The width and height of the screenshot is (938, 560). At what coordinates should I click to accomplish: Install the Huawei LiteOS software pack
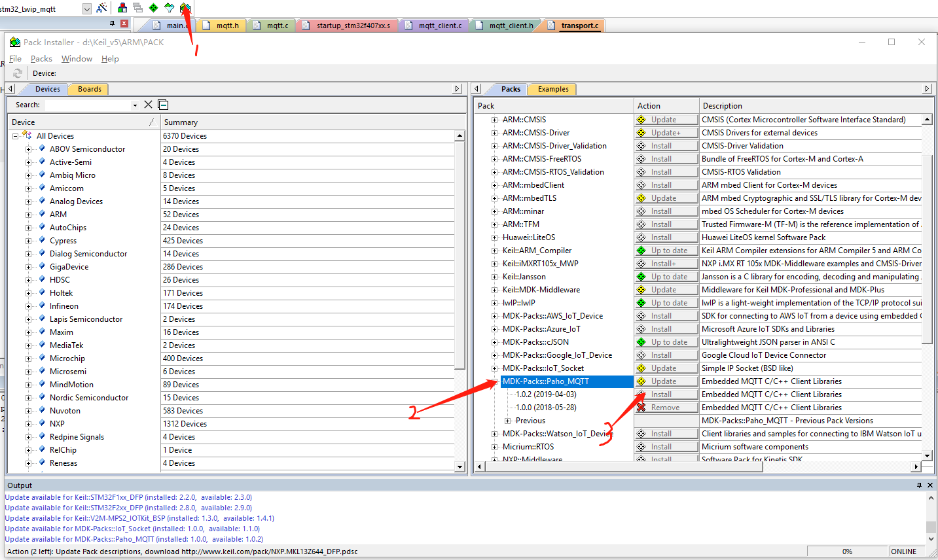click(665, 237)
